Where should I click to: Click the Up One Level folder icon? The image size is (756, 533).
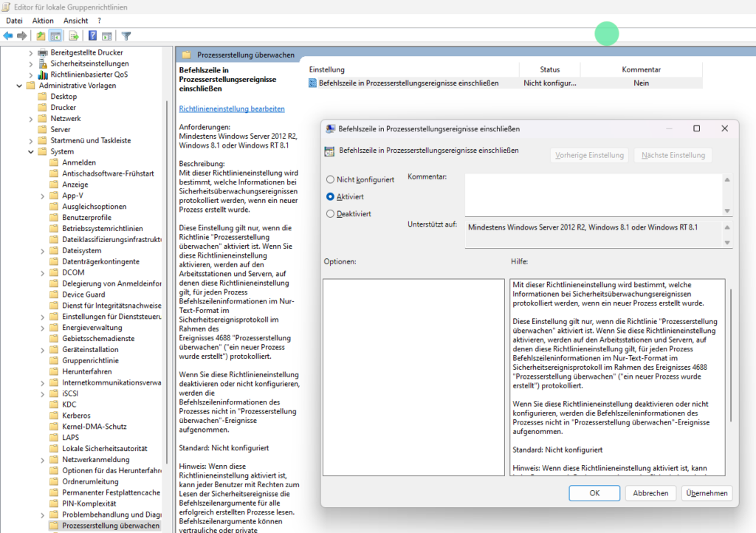[41, 35]
